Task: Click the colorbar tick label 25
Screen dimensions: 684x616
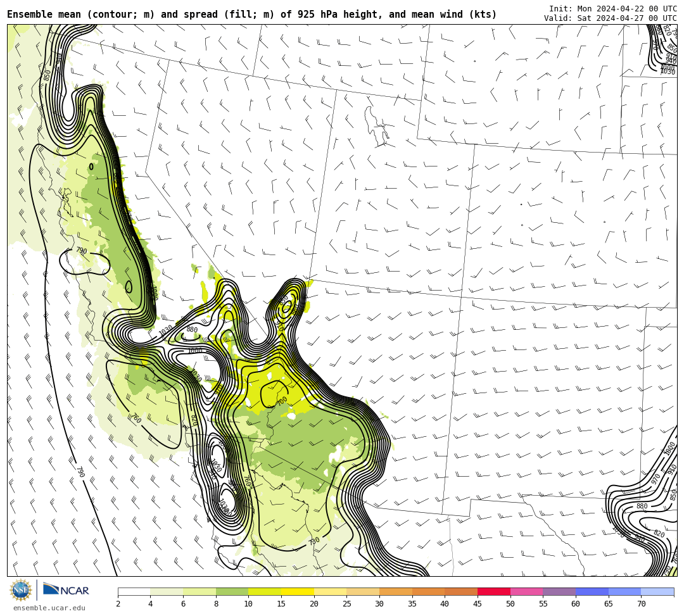Action: pos(347,604)
